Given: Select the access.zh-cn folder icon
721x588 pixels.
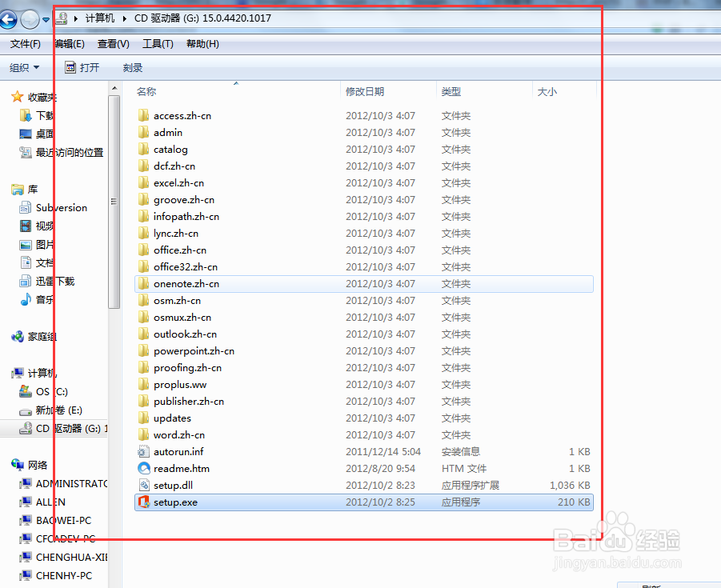Looking at the screenshot, I should (x=143, y=115).
